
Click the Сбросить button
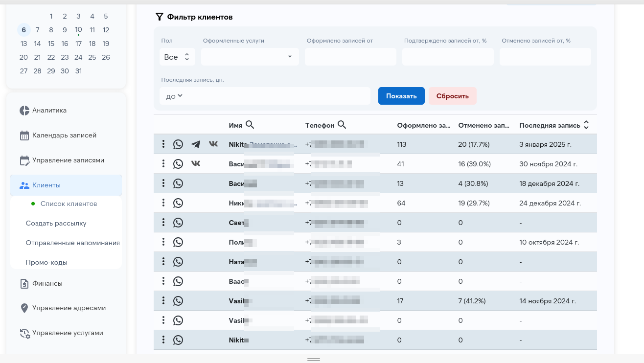(x=452, y=96)
